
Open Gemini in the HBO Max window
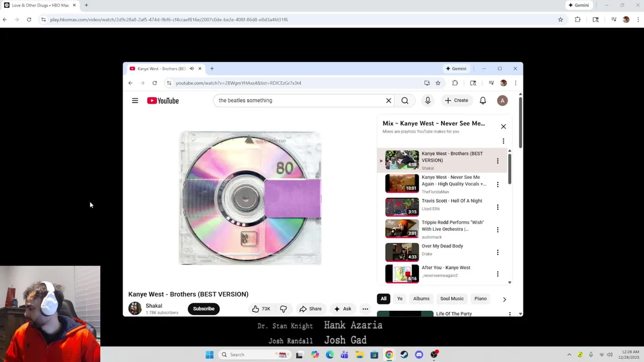[579, 5]
